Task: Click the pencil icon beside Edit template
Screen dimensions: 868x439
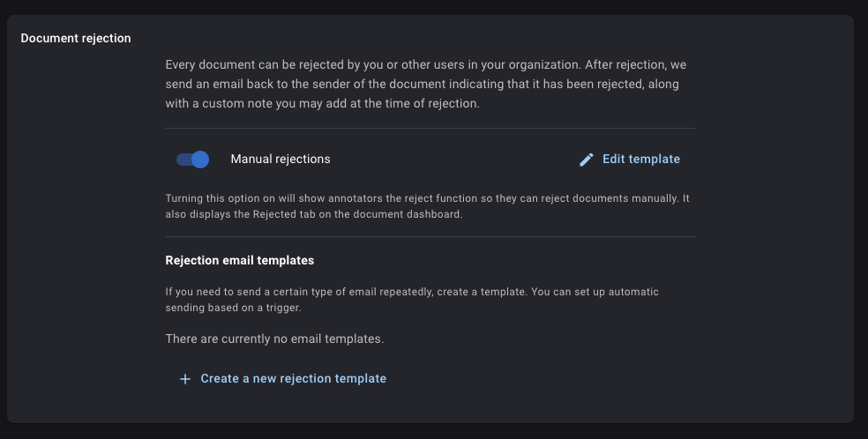Action: coord(587,160)
